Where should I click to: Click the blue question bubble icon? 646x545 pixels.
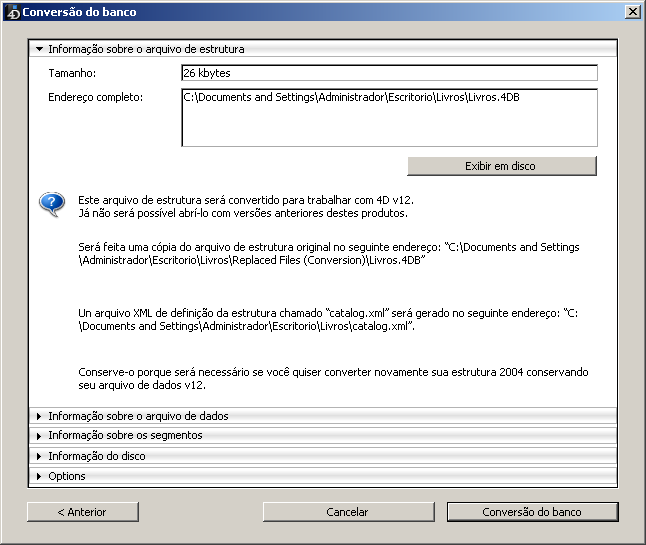pyautogui.click(x=52, y=205)
